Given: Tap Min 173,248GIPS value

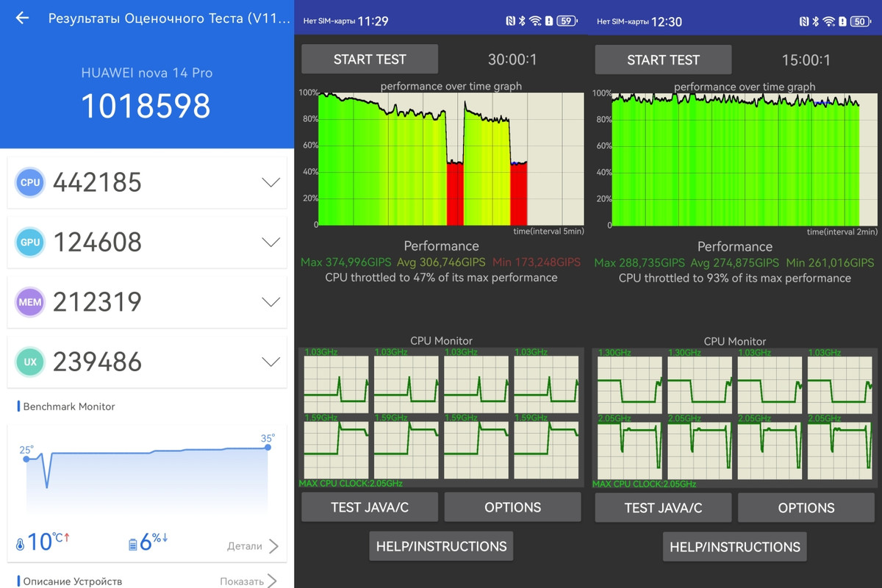Looking at the screenshot, I should 537,262.
